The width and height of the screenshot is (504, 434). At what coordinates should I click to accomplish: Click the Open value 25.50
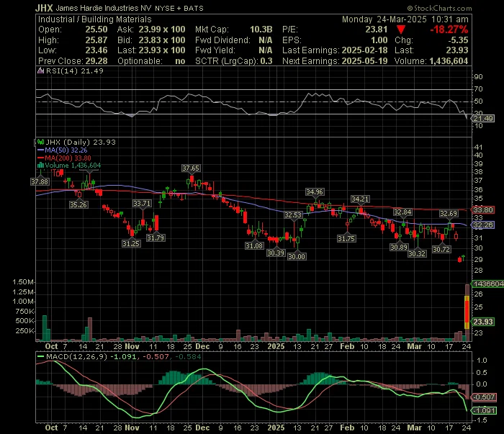click(x=96, y=30)
